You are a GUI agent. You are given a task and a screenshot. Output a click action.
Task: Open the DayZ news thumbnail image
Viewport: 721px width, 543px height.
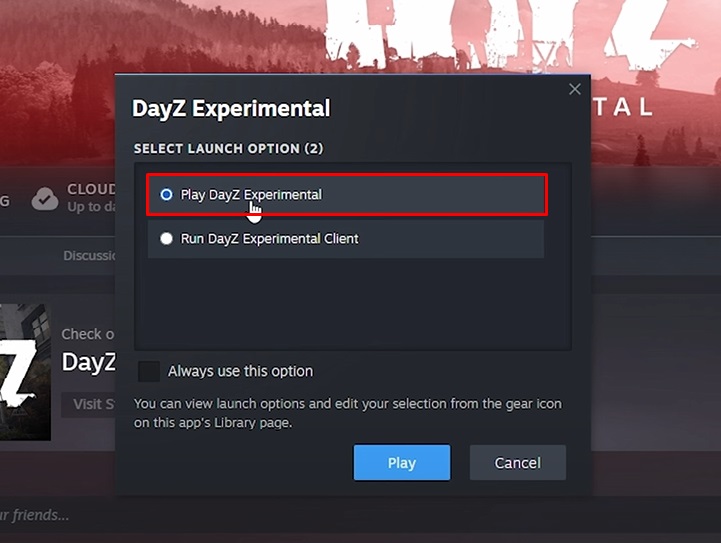[x=25, y=372]
